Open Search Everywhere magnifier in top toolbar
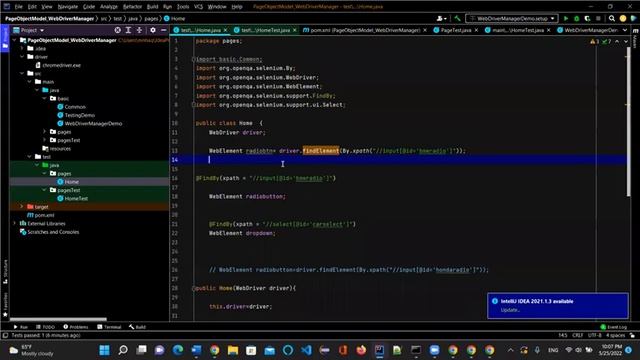This screenshot has width=640, height=360. (x=611, y=18)
